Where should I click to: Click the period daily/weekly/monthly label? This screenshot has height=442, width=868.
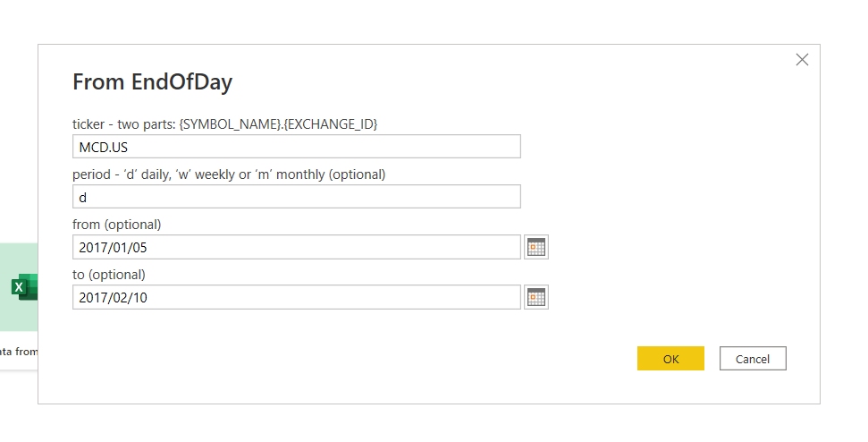[229, 174]
